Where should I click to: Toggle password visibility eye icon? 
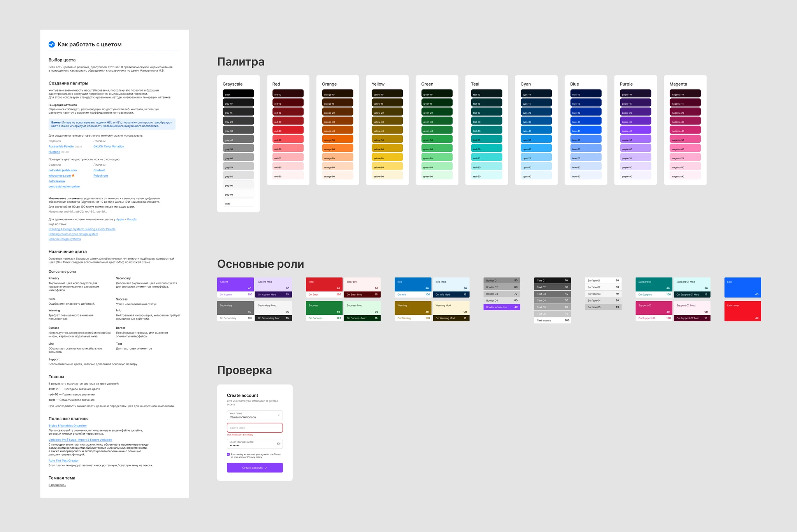(278, 444)
